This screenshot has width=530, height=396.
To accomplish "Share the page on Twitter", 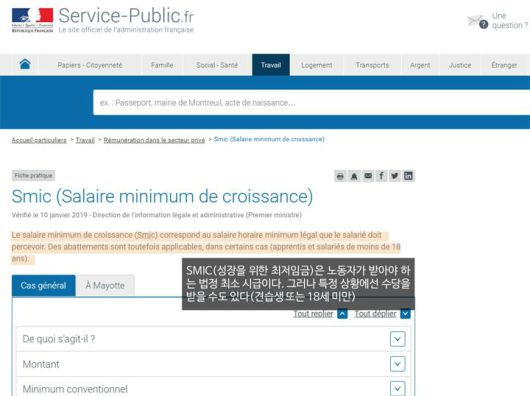I will click(395, 176).
